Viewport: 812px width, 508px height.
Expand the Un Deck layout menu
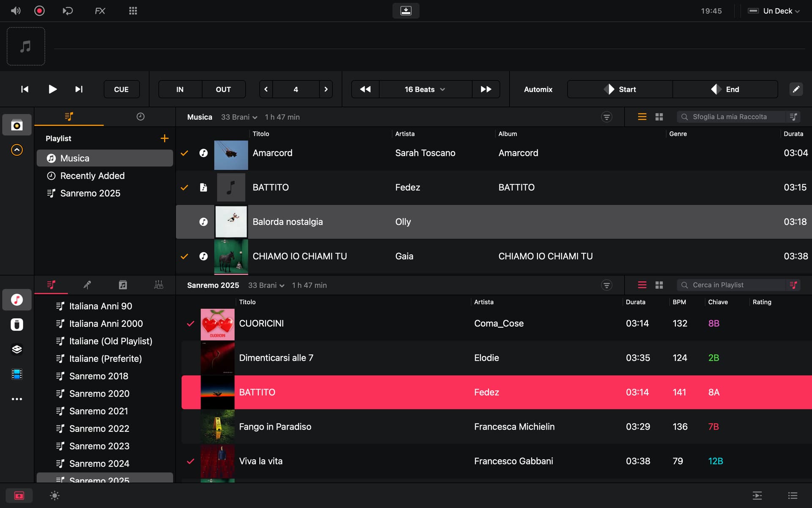tap(778, 11)
